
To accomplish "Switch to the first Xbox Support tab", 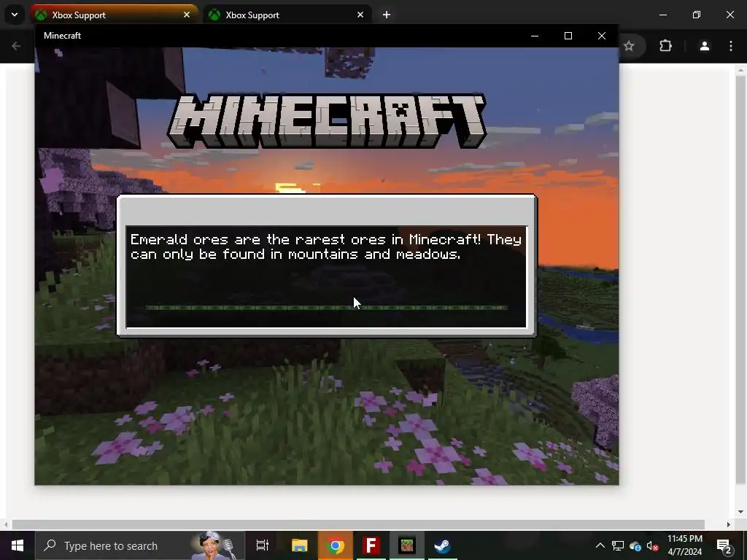I will point(113,15).
